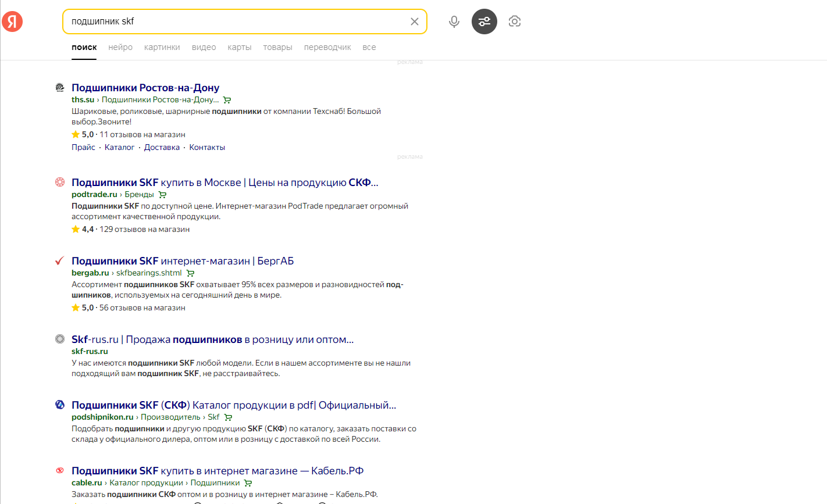Open 'Подшипники SKF купить в Москве' result
Viewport: 827px width, 504px height.
click(225, 183)
